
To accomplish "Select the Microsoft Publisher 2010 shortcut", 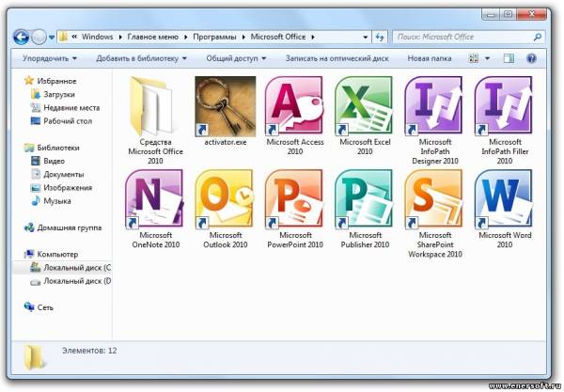I will click(365, 210).
